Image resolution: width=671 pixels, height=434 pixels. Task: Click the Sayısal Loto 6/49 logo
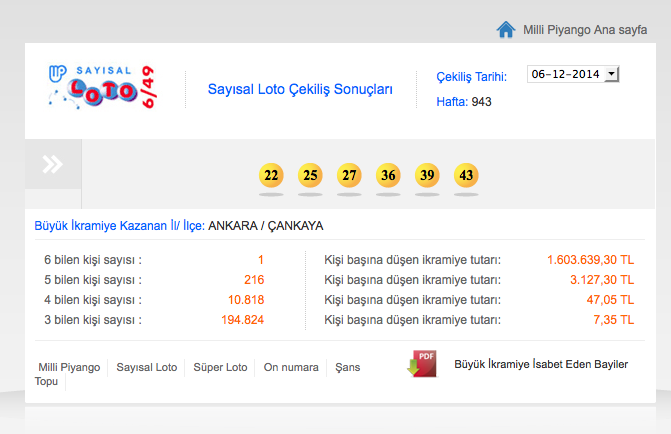(x=102, y=87)
